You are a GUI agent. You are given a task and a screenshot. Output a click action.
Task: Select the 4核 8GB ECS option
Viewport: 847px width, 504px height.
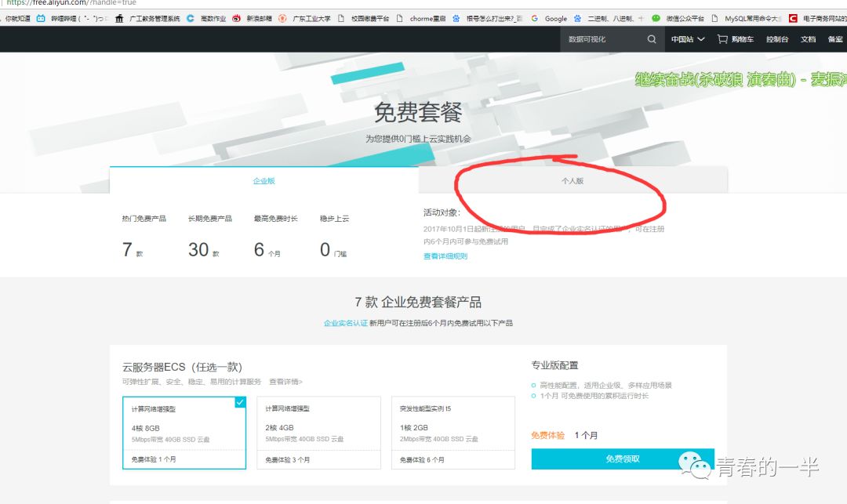click(184, 433)
